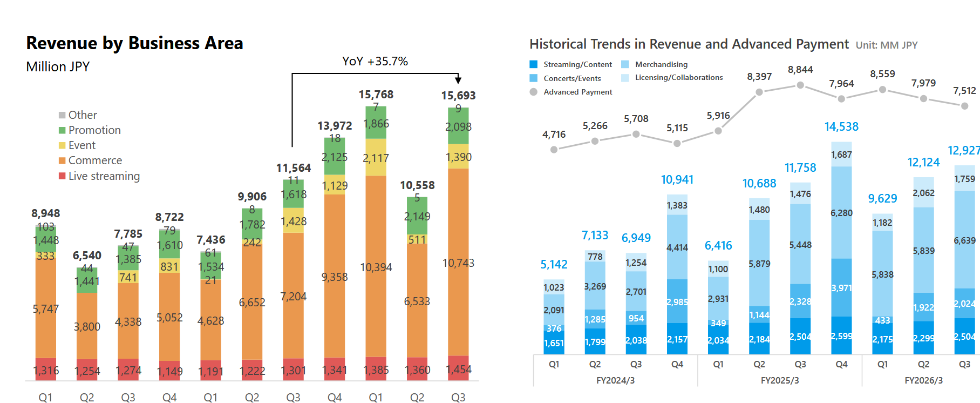
Task: Click the Advanced Payment value "8,397"
Action: point(759,77)
